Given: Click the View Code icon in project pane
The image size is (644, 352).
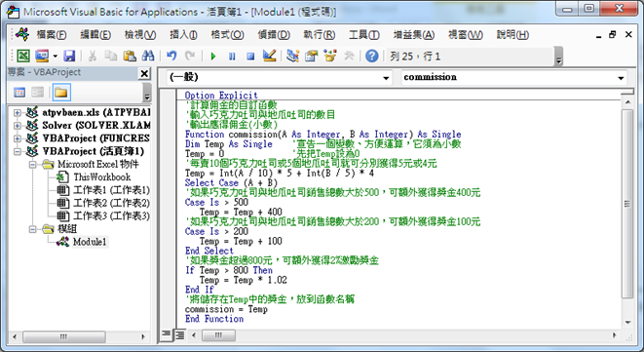Looking at the screenshot, I should [19, 92].
